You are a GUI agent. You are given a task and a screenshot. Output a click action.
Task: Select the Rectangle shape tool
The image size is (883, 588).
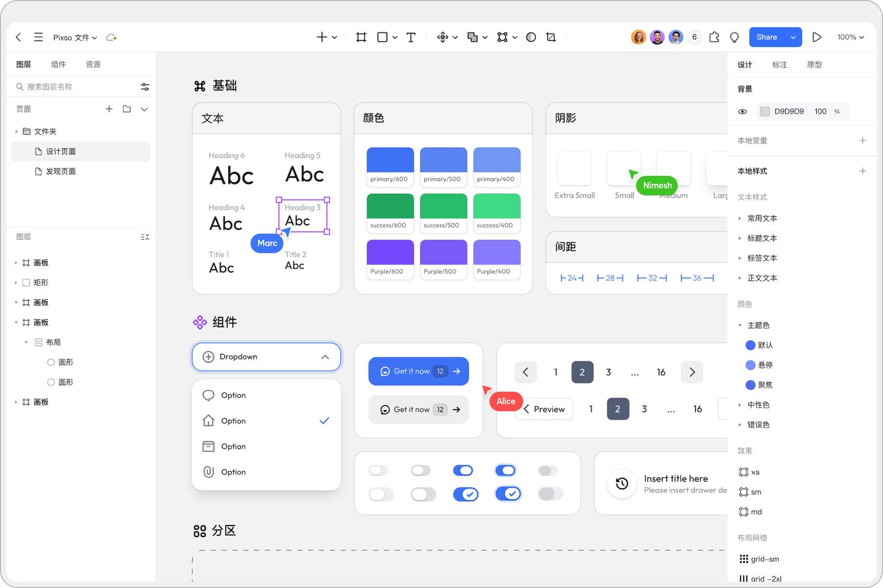pos(382,37)
